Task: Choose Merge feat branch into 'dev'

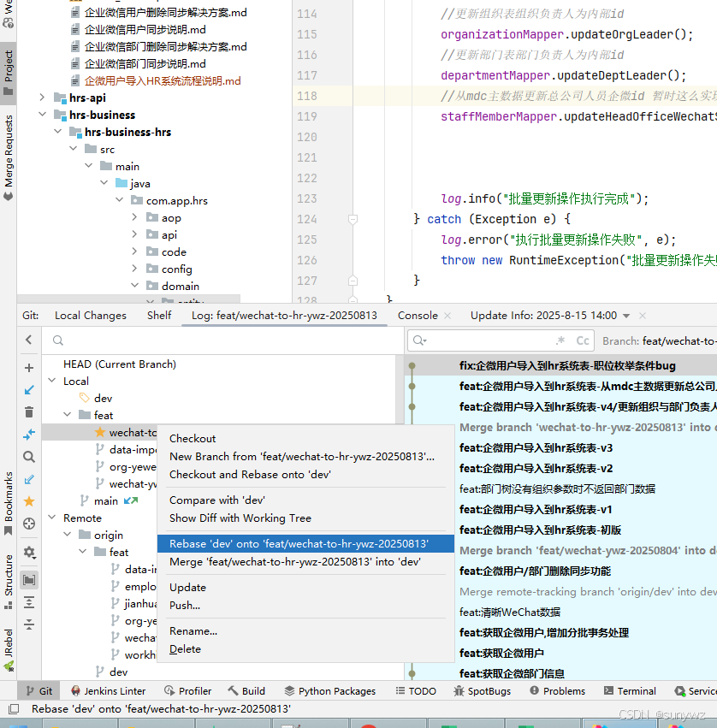Action: [x=305, y=562]
